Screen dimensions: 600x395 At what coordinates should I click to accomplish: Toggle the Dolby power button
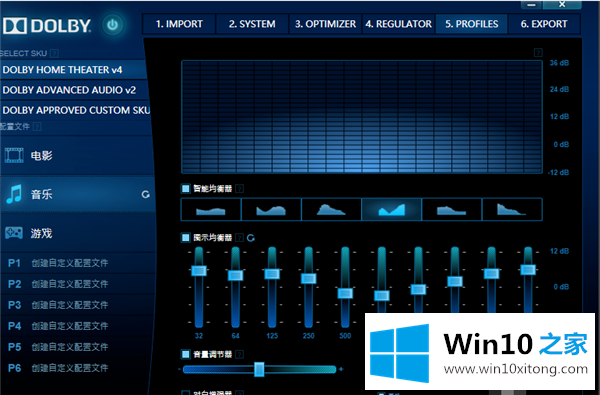point(112,25)
